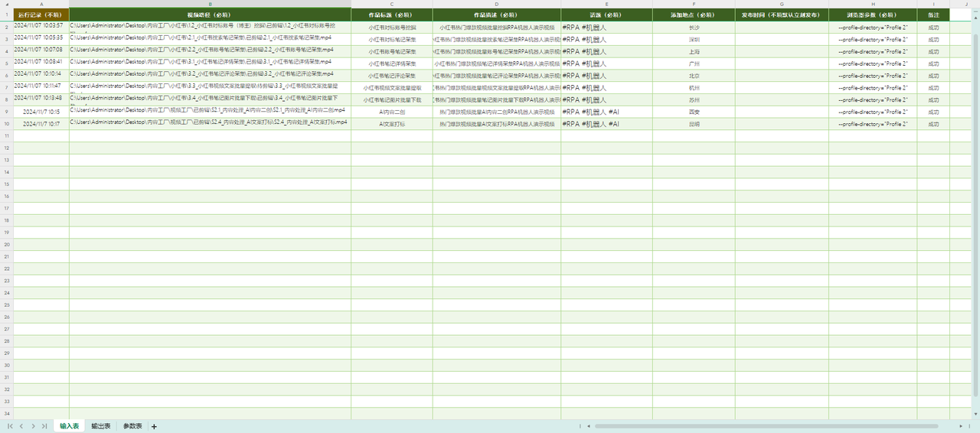Select column A header
The image size is (980, 433).
point(41,4)
